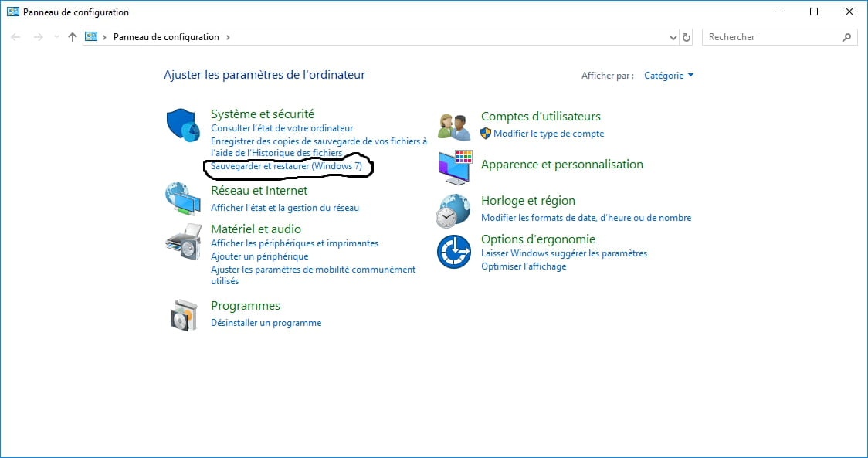This screenshot has width=868, height=458.
Task: Click Modifier les formats de date link
Action: click(586, 218)
